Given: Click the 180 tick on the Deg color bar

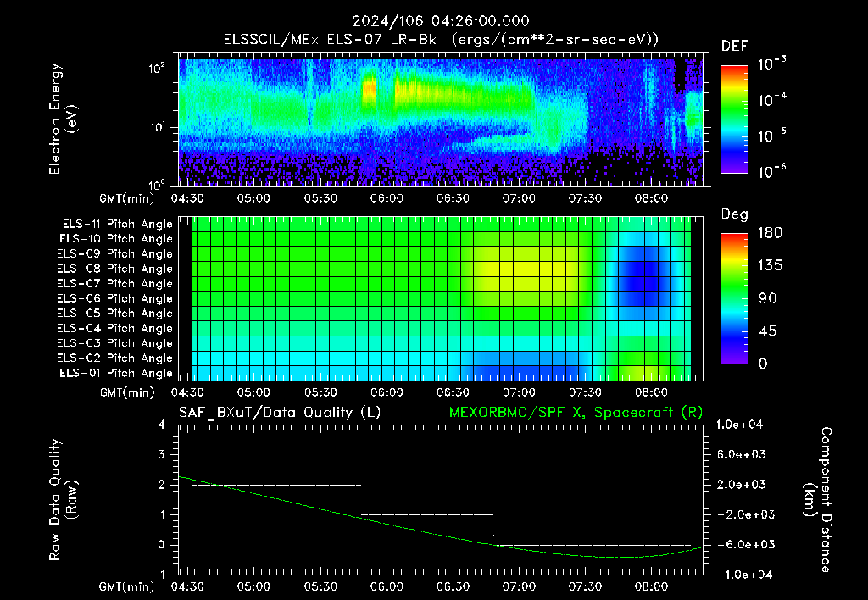Looking at the screenshot, I should (770, 233).
